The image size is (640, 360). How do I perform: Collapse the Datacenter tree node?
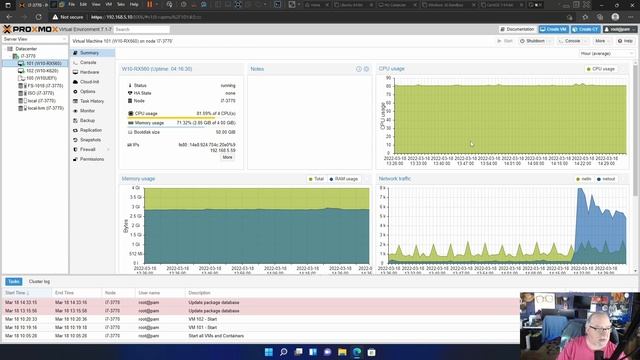pos(5,49)
